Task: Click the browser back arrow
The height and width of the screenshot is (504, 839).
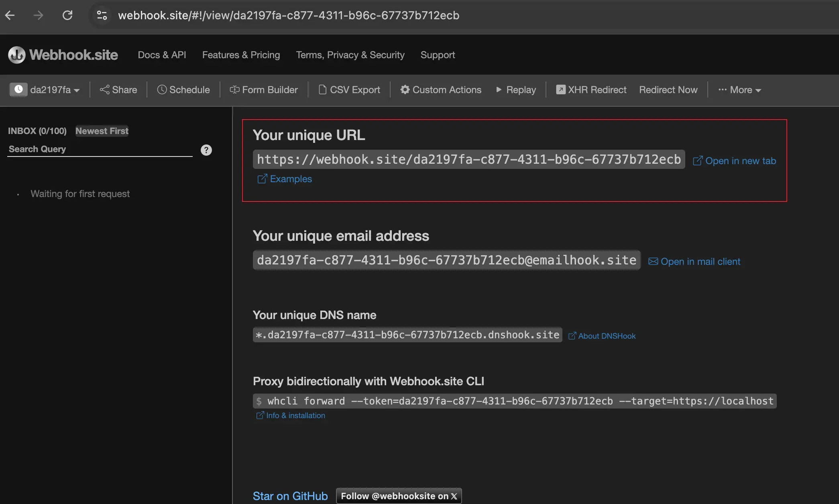Action: coord(10,15)
